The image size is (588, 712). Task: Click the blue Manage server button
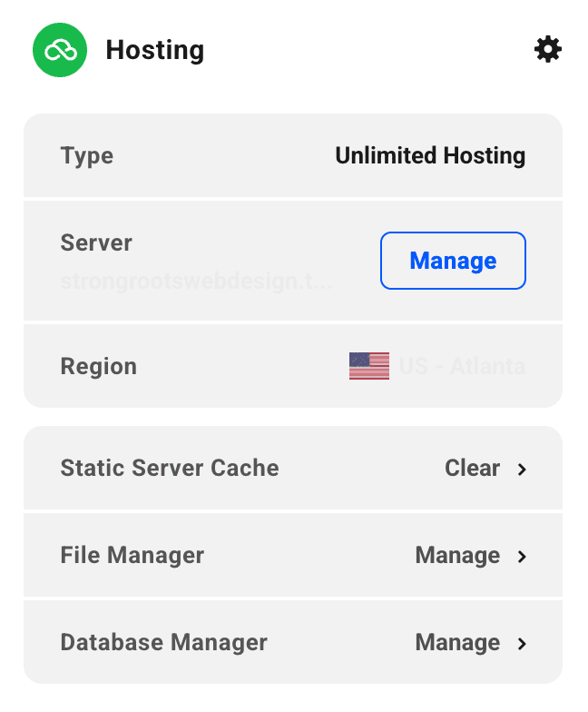(x=453, y=261)
